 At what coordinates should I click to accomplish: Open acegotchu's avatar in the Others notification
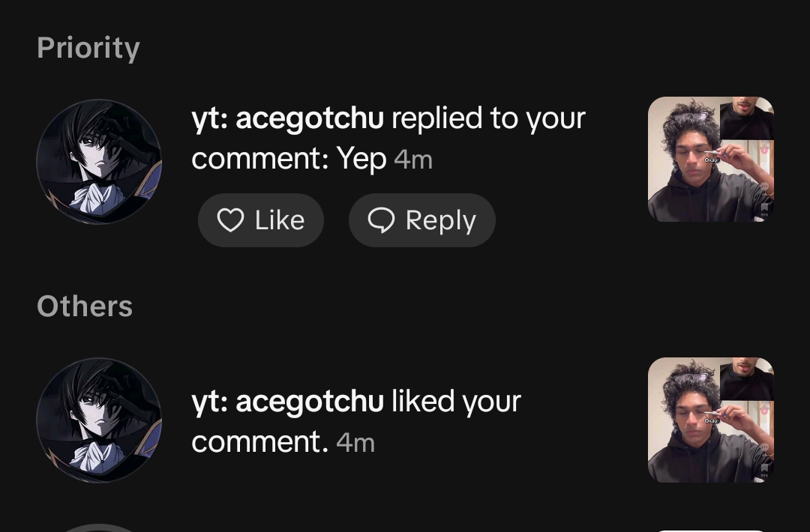coord(99,420)
